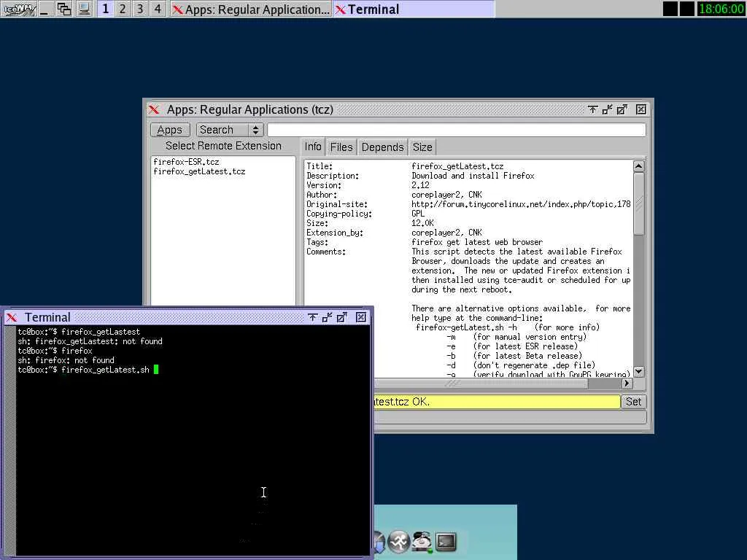
Task: Click the computer icon in the taskbar
Action: (x=84, y=9)
